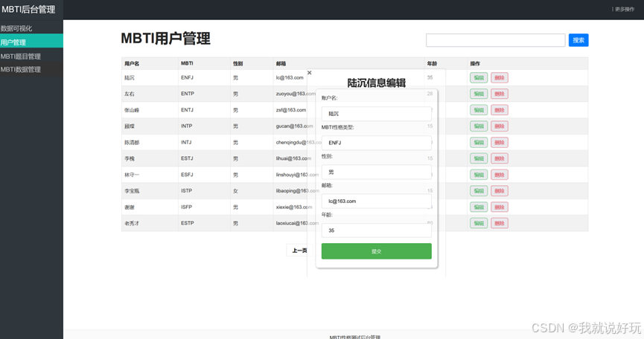Click the MBTI性格类型 field showing ENFJ
644x339 pixels.
point(376,143)
